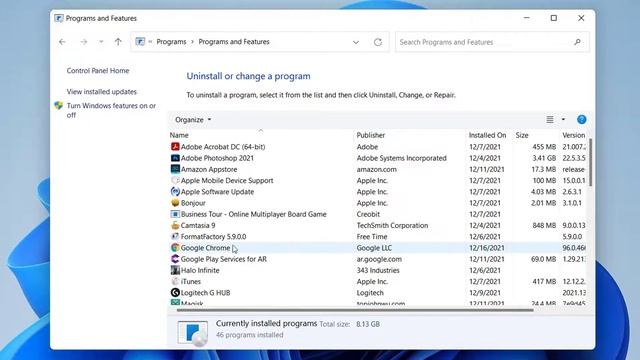The height and width of the screenshot is (360, 640).
Task: Click the Halo Infinite icon
Action: tap(175, 270)
